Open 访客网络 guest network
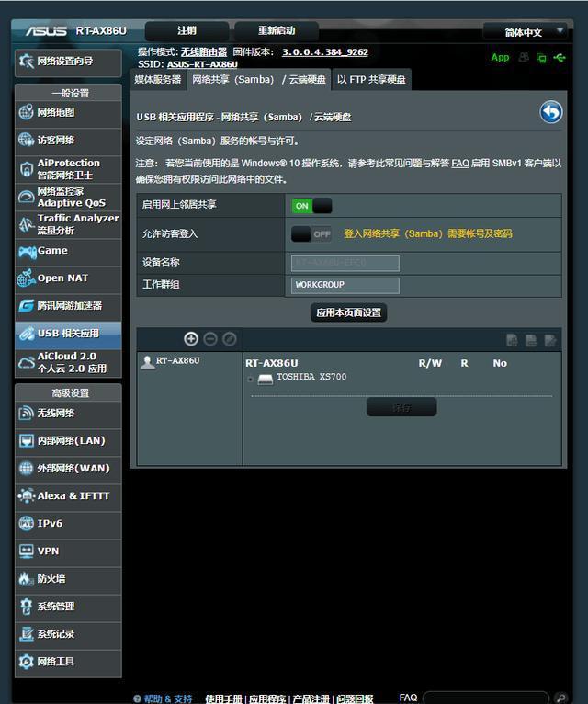The width and height of the screenshot is (588, 704). click(x=68, y=141)
